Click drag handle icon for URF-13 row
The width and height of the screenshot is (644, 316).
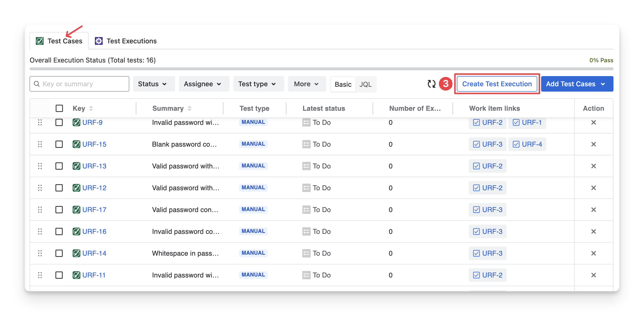coord(40,166)
